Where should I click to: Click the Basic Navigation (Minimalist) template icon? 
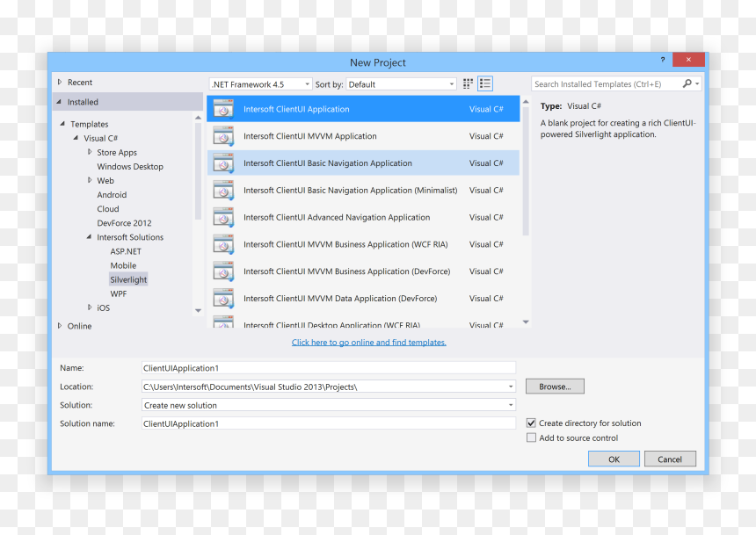coord(223,191)
